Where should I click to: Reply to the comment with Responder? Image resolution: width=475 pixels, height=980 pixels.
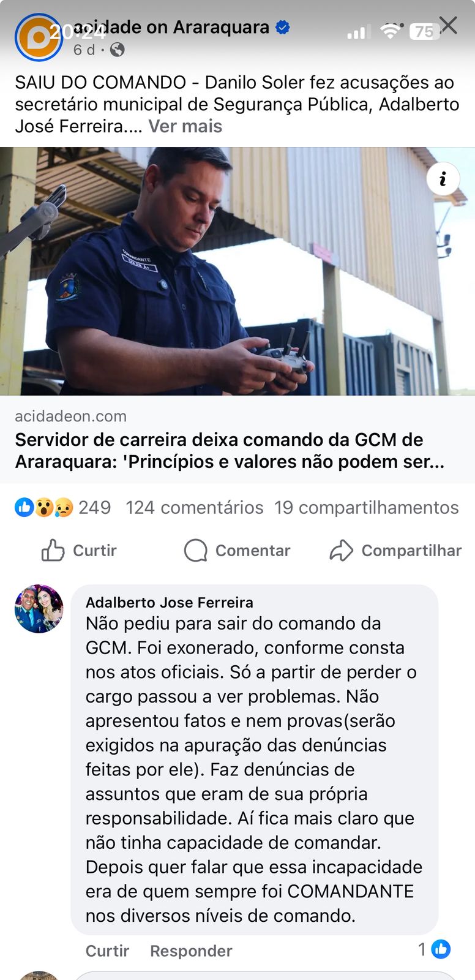click(x=191, y=951)
